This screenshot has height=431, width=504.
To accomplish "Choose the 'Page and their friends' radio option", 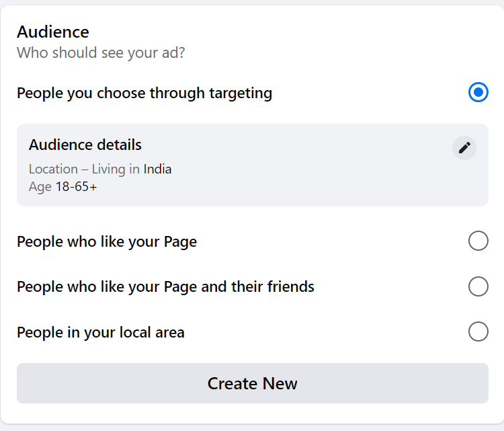I will pyautogui.click(x=478, y=286).
